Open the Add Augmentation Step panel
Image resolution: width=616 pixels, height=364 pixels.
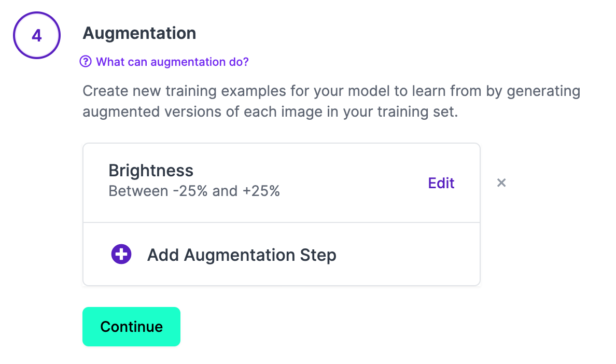pyautogui.click(x=242, y=254)
